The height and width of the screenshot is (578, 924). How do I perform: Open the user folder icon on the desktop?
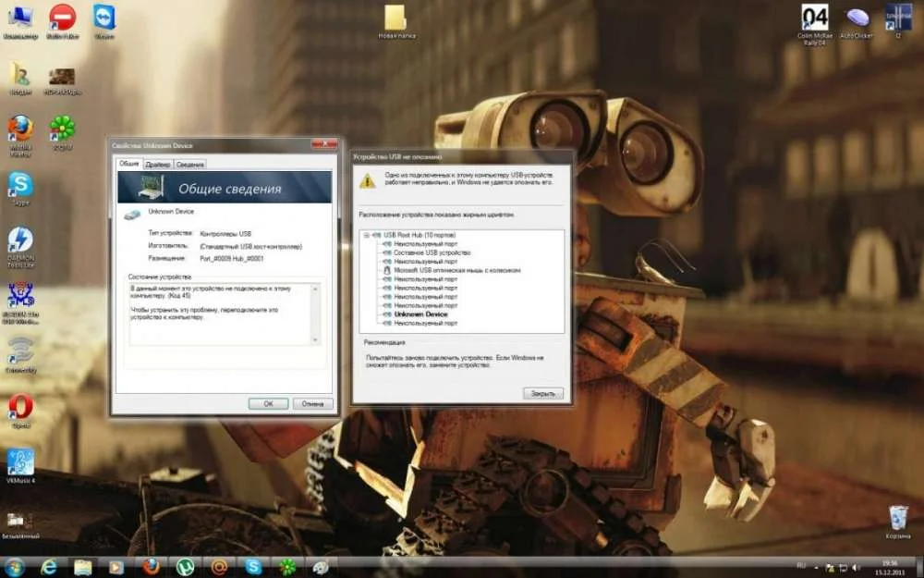tap(20, 77)
